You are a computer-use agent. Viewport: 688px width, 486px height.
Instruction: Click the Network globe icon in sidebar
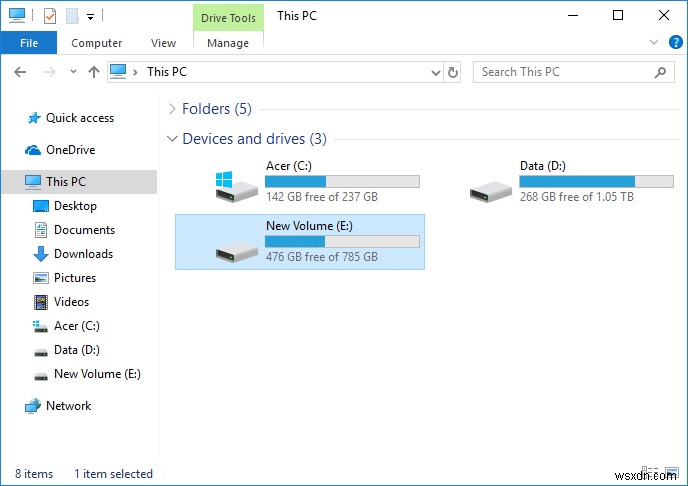coord(33,406)
